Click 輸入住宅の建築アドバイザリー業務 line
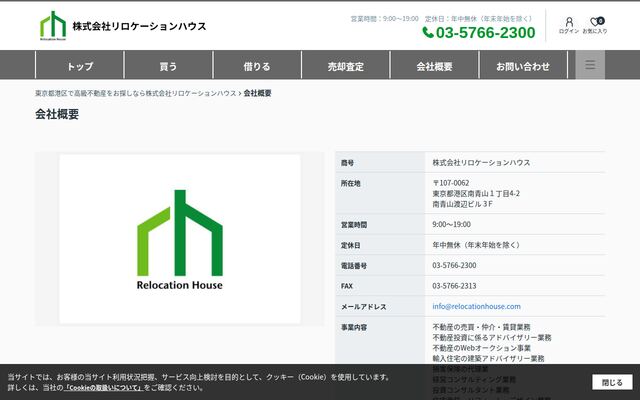The height and width of the screenshot is (400, 640). 488,358
